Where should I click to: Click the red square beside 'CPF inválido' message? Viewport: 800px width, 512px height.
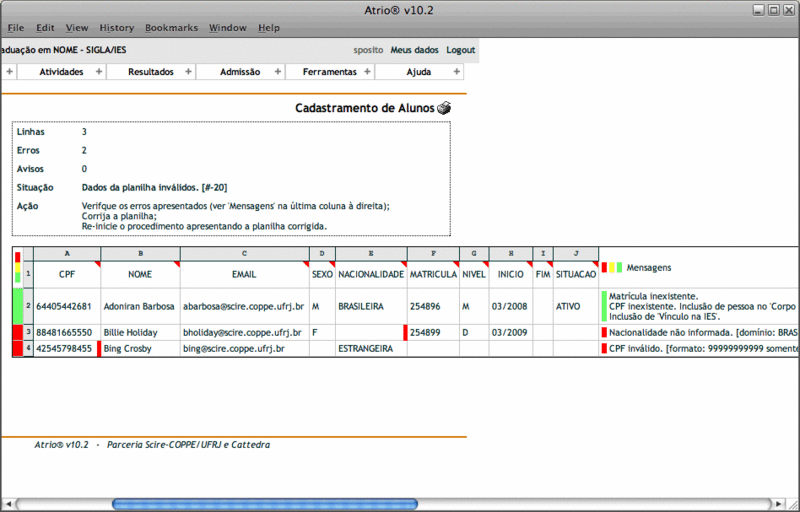(x=604, y=349)
